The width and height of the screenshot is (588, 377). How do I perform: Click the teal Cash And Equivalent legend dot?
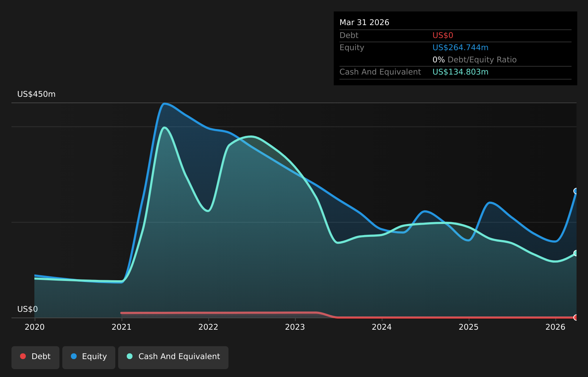point(130,356)
